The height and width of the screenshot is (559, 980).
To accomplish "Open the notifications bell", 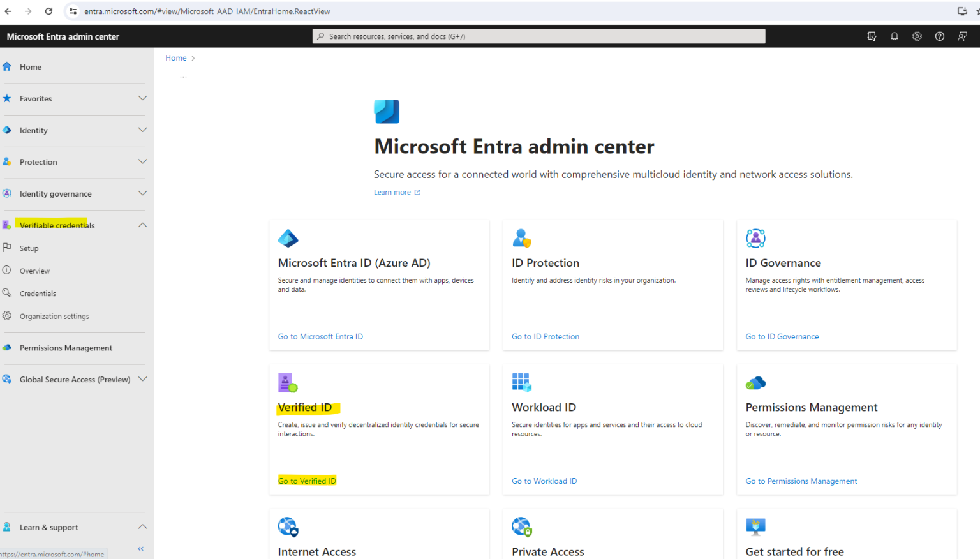I will (895, 36).
